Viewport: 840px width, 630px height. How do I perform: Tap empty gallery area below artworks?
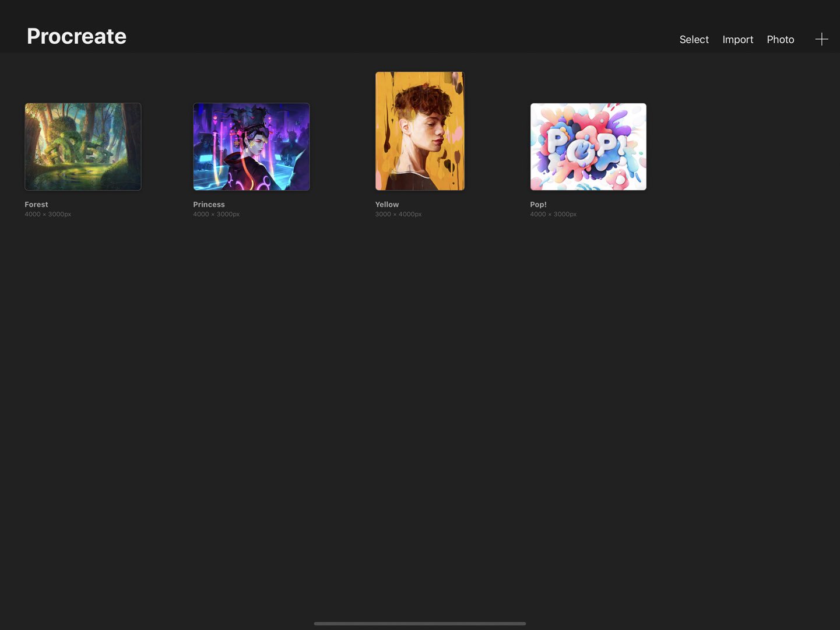tap(420, 408)
